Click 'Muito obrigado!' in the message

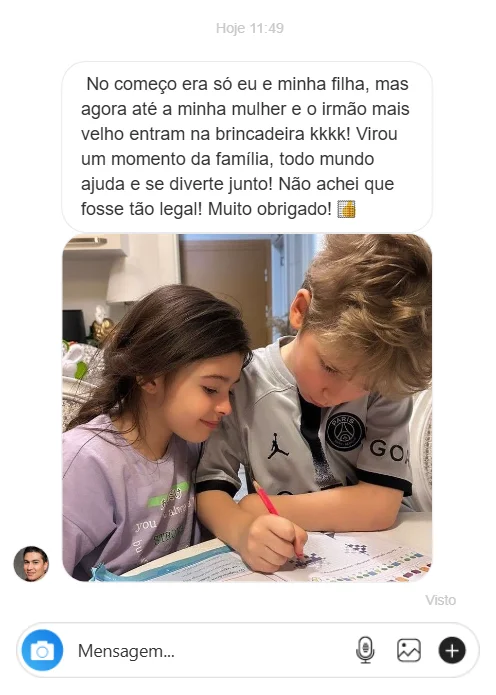[269, 209]
